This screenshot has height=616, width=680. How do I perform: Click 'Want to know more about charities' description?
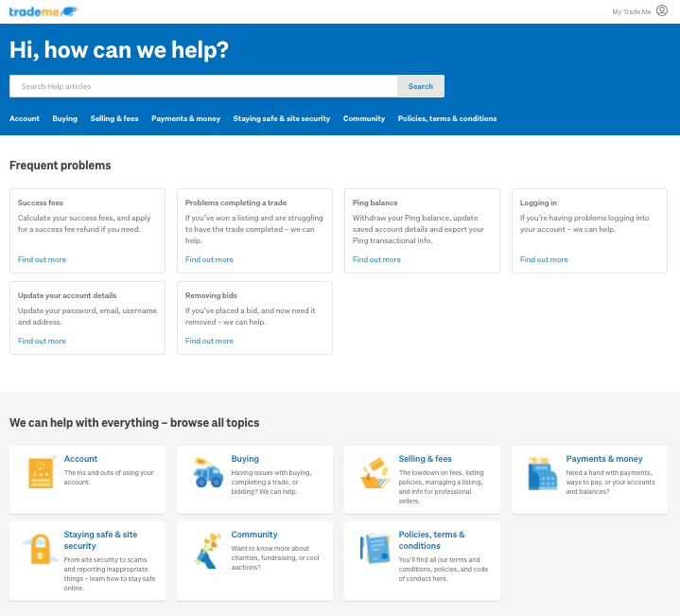coord(275,558)
